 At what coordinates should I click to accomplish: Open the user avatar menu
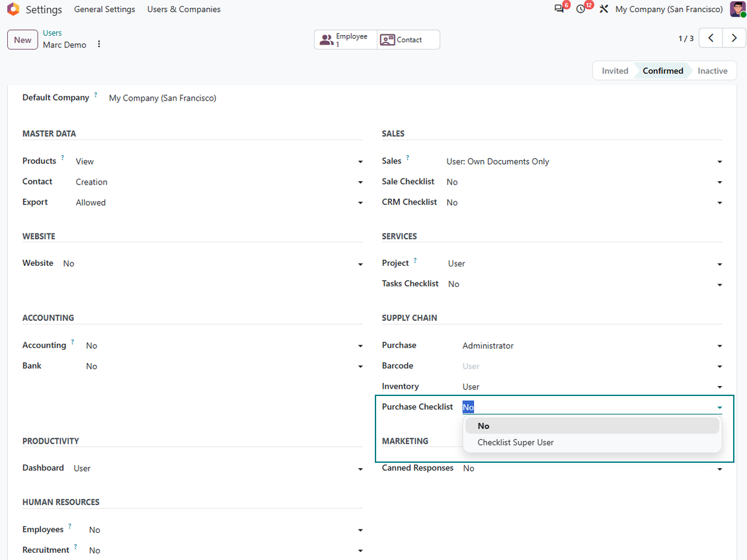[x=738, y=9]
